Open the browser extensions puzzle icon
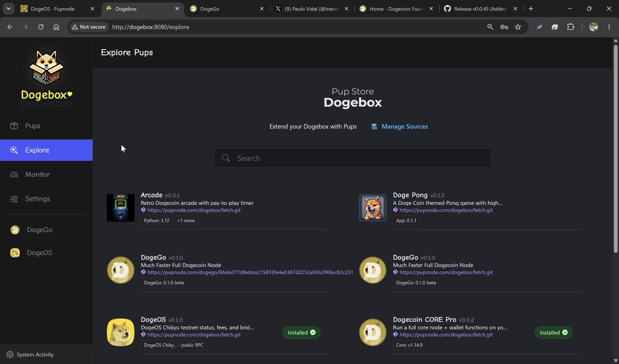619x364 pixels. (x=571, y=27)
